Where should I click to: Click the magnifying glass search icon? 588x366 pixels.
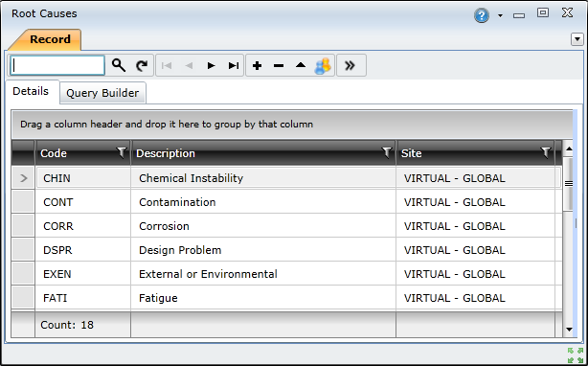pos(119,65)
